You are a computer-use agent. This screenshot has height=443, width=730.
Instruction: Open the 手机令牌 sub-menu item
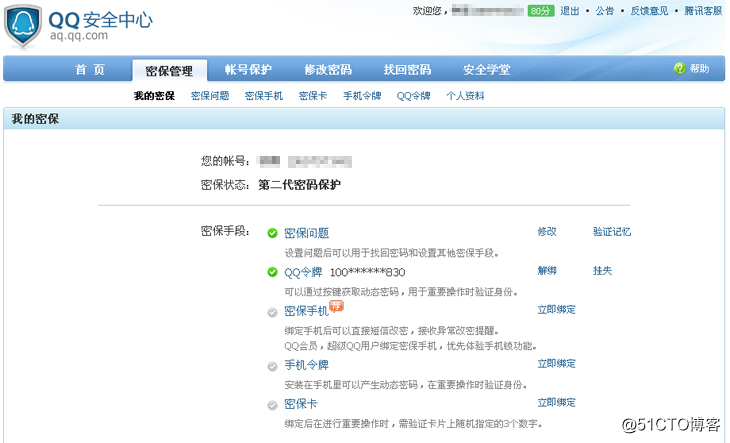tap(362, 96)
